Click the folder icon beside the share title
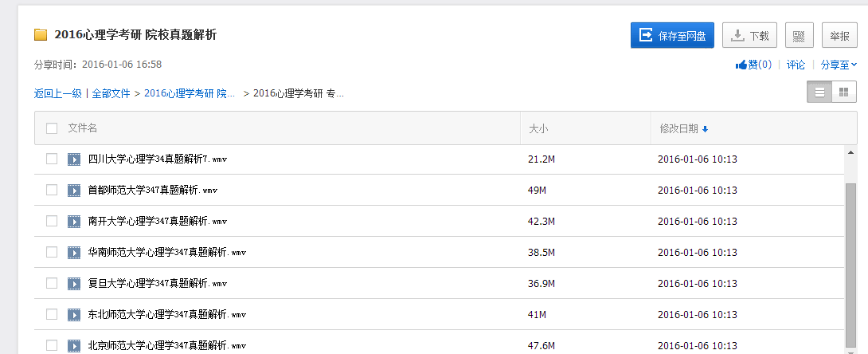The width and height of the screenshot is (868, 354). [x=41, y=35]
